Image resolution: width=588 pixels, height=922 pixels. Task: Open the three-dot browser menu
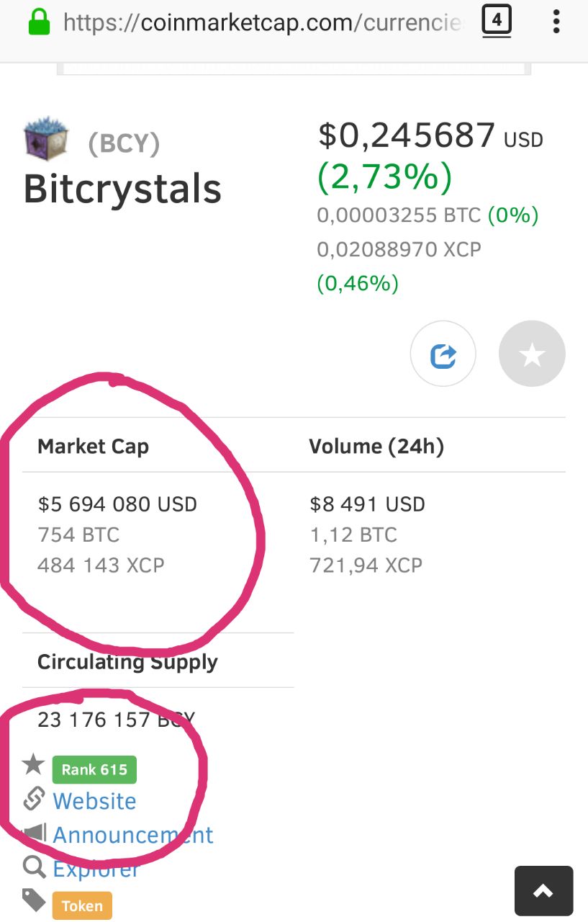coord(556,22)
